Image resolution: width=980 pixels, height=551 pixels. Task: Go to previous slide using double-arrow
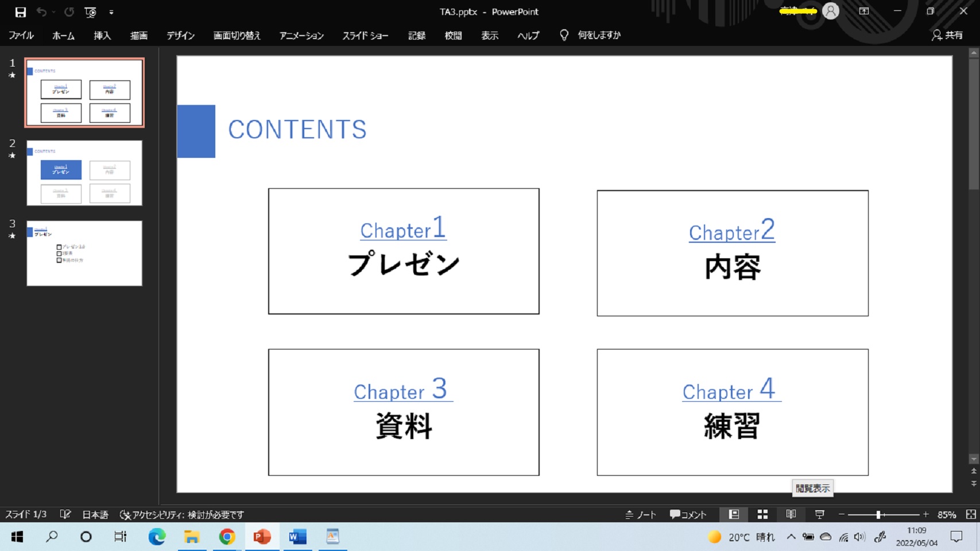(973, 471)
